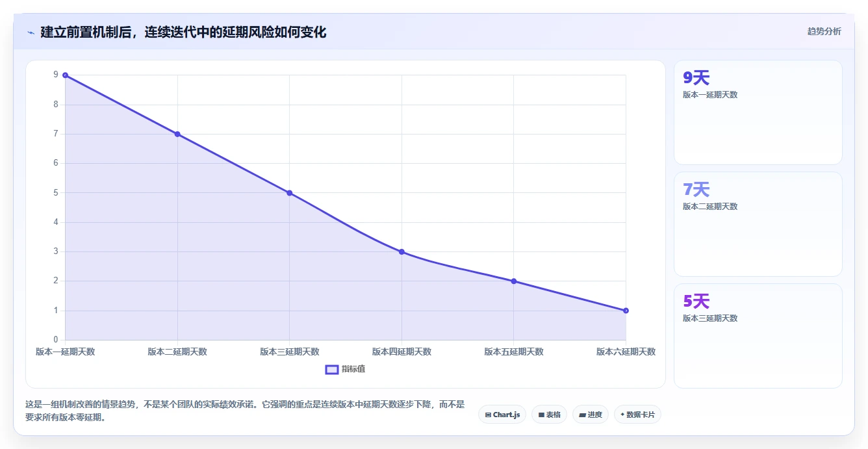
Task: Click the 版本二延期天数 x-axis label
Action: pos(177,352)
